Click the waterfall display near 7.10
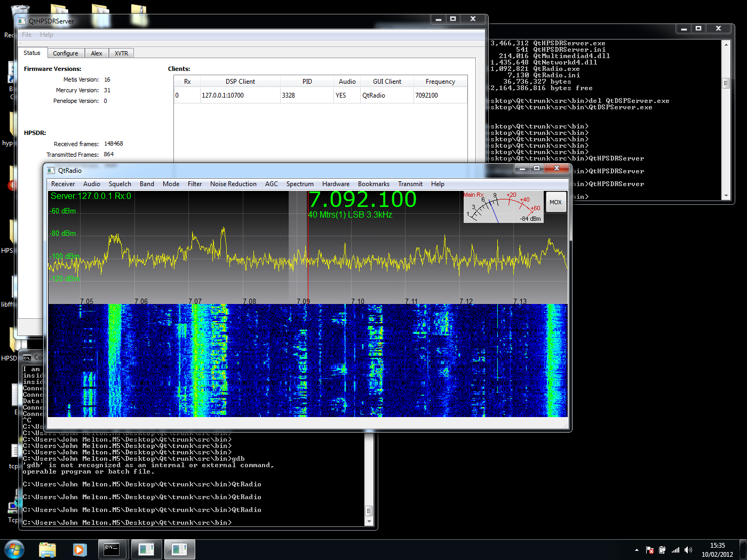This screenshot has width=747, height=560. pyautogui.click(x=358, y=360)
